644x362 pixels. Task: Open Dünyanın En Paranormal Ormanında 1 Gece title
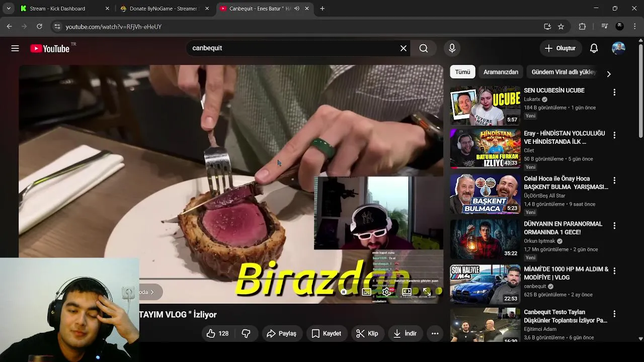click(563, 228)
